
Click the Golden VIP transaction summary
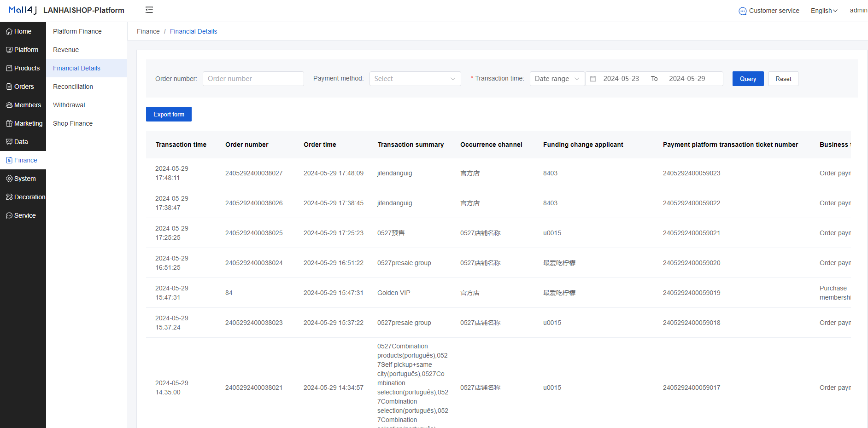pos(394,293)
